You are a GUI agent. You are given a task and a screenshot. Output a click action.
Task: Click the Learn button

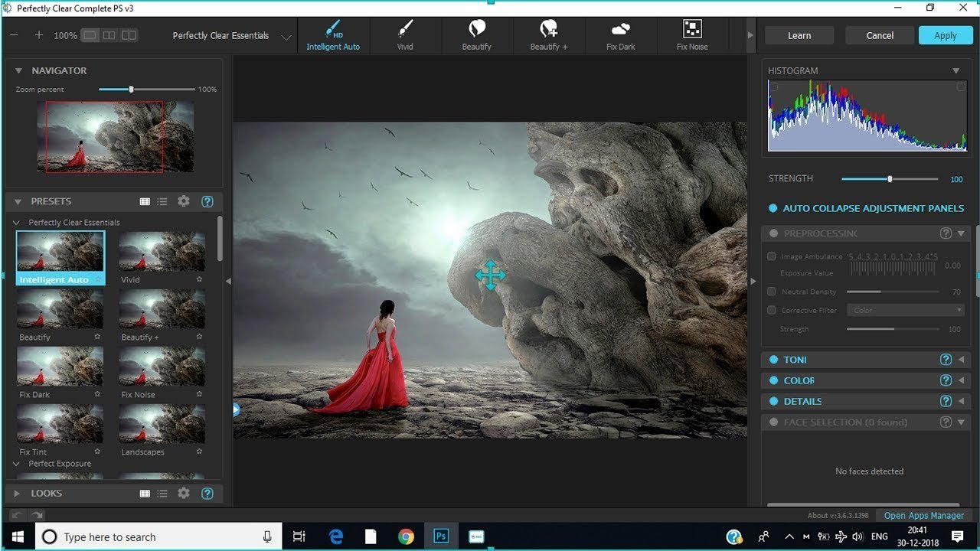pos(799,35)
